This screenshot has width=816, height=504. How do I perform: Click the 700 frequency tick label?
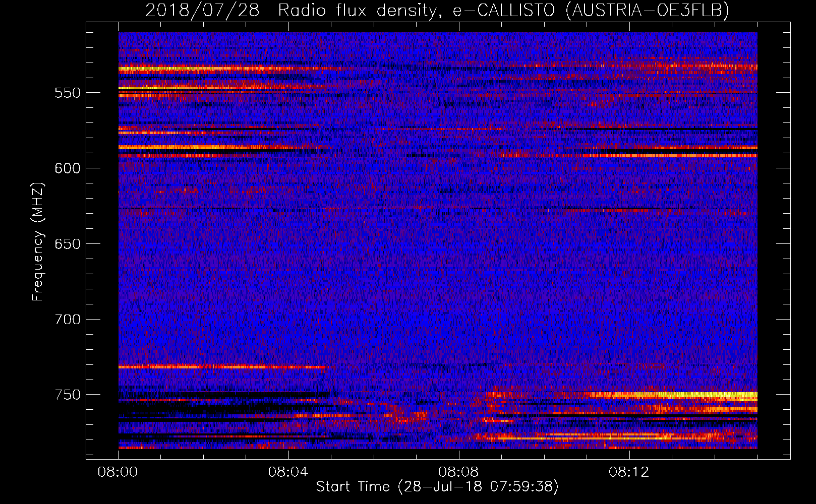coord(68,320)
